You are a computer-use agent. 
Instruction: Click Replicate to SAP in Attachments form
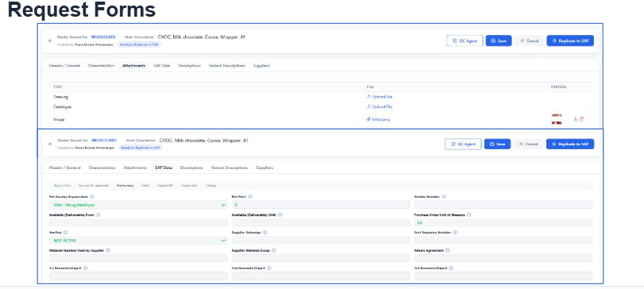pos(570,40)
